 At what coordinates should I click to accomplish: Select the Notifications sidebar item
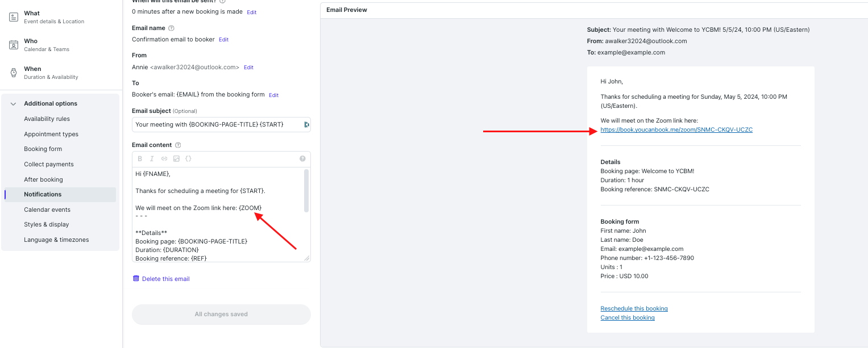point(42,194)
